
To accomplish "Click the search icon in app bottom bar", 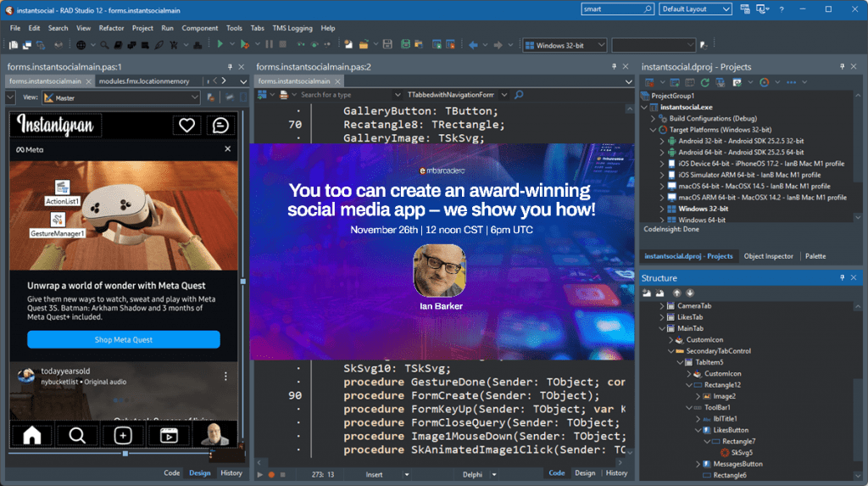I will click(77, 436).
